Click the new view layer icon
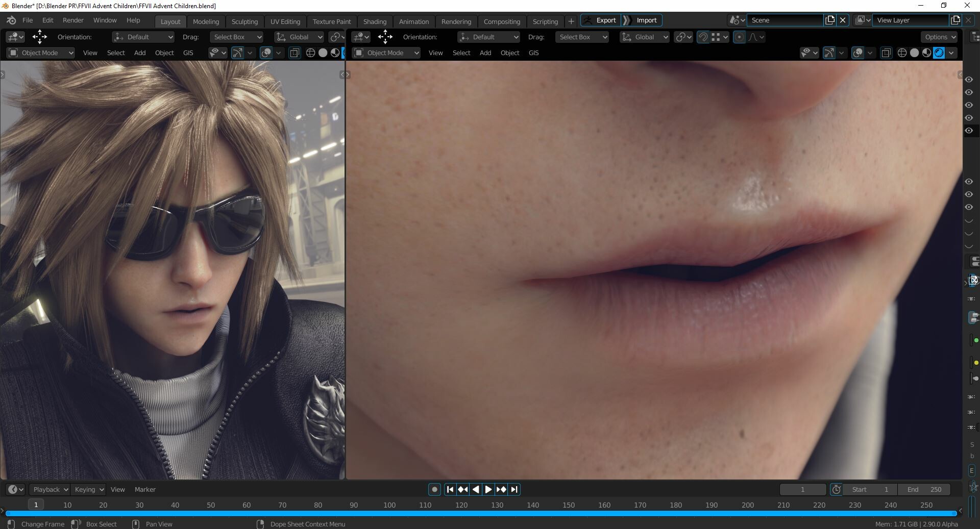Image resolution: width=980 pixels, height=529 pixels. point(955,20)
